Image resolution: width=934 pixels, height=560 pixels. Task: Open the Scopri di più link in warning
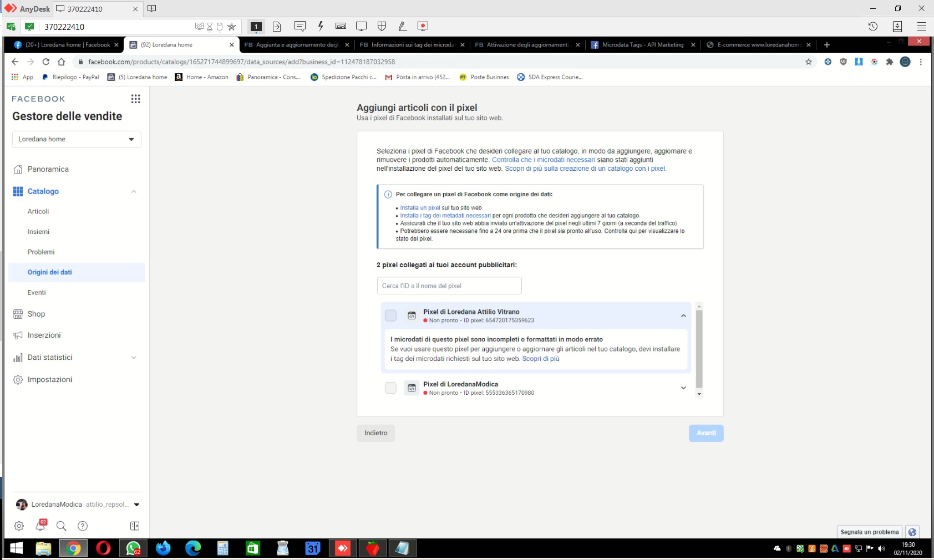click(540, 359)
